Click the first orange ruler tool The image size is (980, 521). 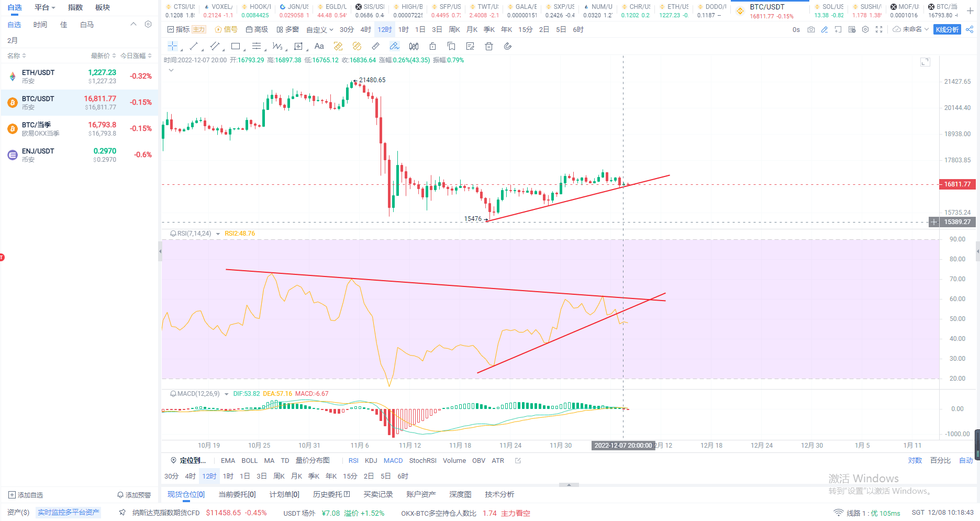point(338,46)
